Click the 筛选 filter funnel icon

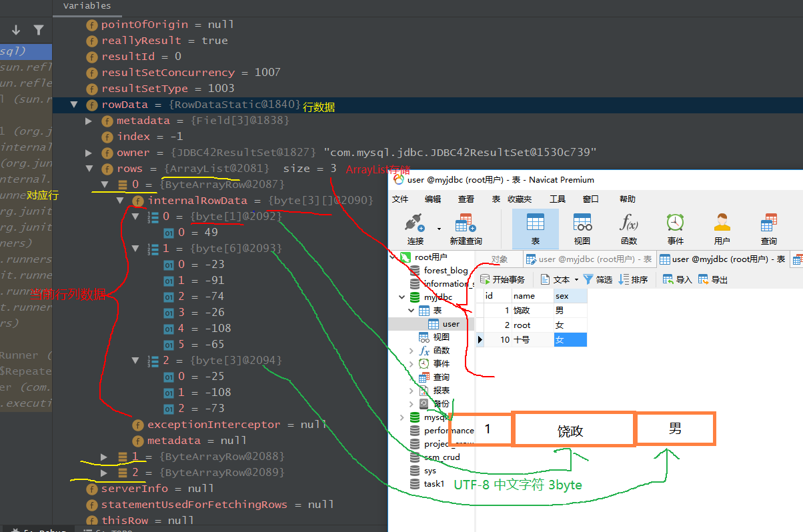click(588, 280)
